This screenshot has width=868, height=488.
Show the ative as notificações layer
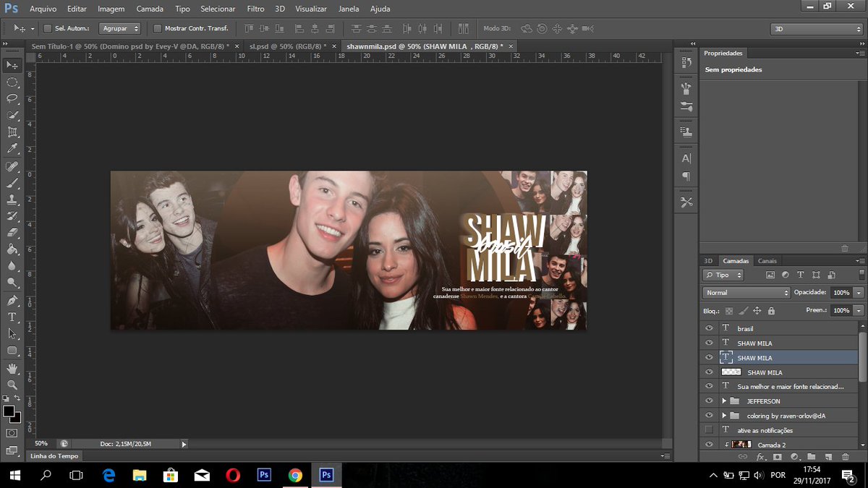709,429
